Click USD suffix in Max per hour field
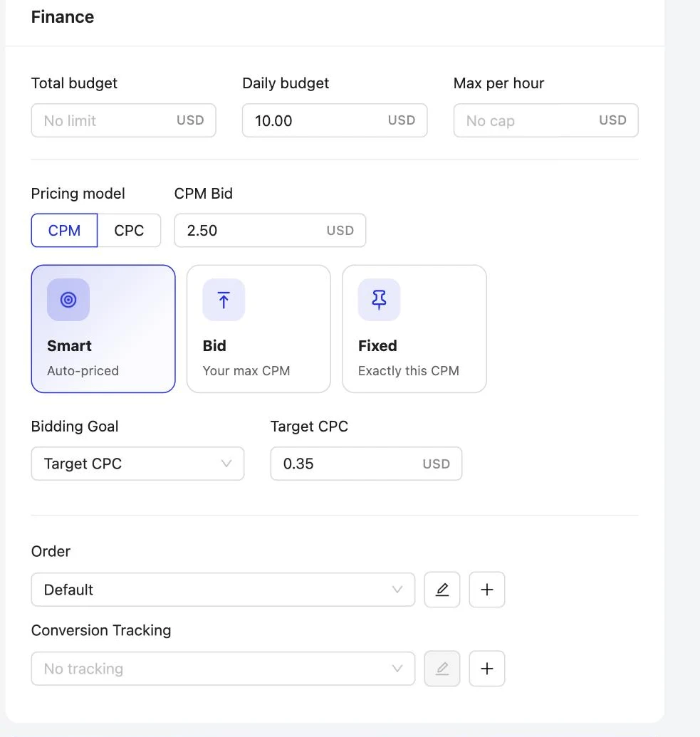The image size is (700, 737). tap(612, 120)
